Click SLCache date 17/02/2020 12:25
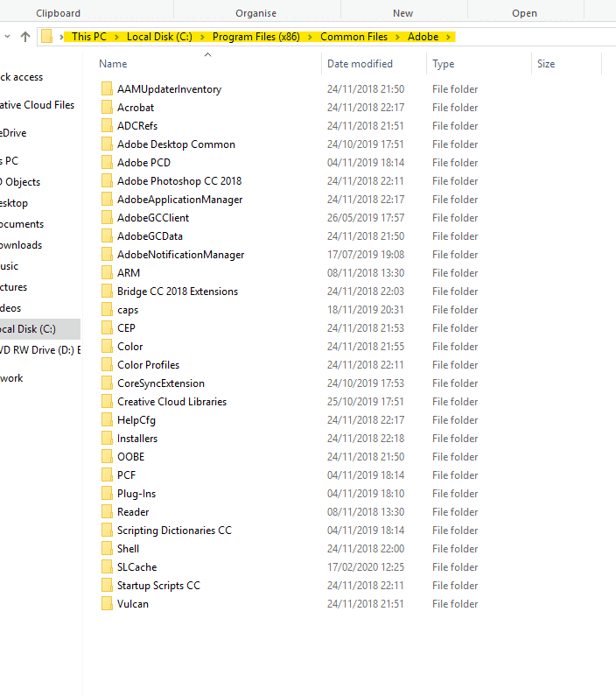This screenshot has height=696, width=616. pyautogui.click(x=366, y=566)
